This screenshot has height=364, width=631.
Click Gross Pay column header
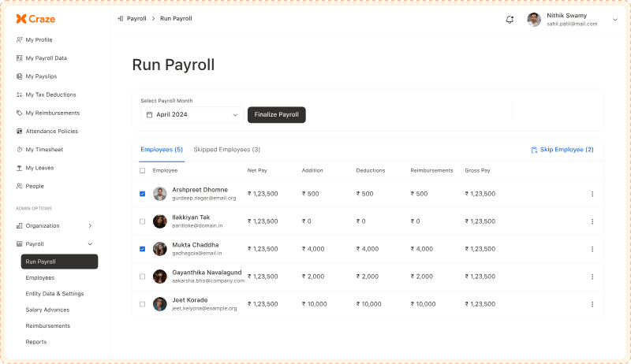tap(478, 170)
